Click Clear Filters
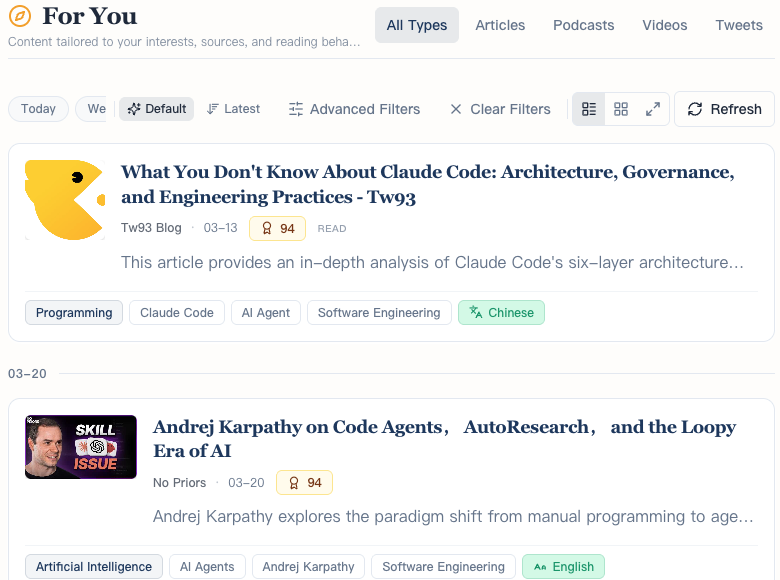The height and width of the screenshot is (580, 780). tap(500, 109)
